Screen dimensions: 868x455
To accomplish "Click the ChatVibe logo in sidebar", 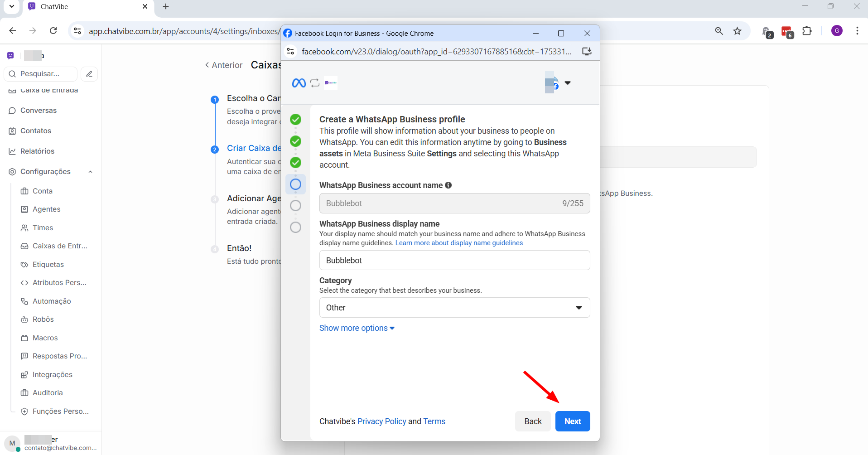I will point(10,55).
